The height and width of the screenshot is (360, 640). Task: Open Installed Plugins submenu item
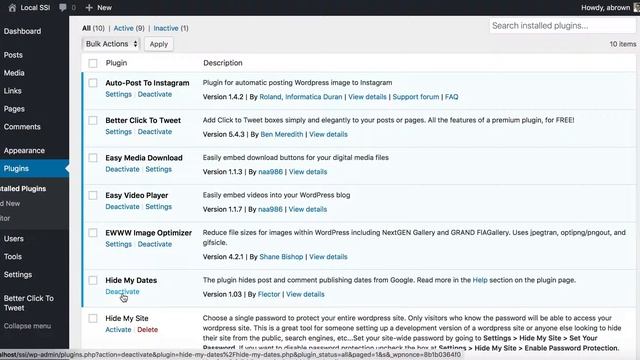[23, 189]
